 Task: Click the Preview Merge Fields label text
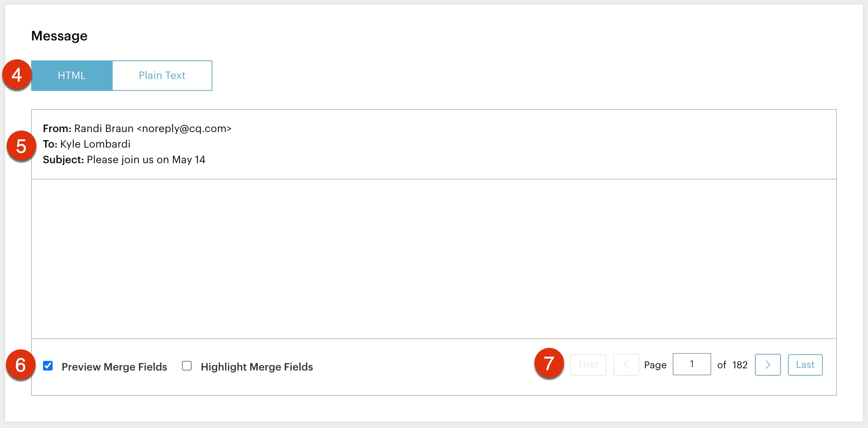114,367
